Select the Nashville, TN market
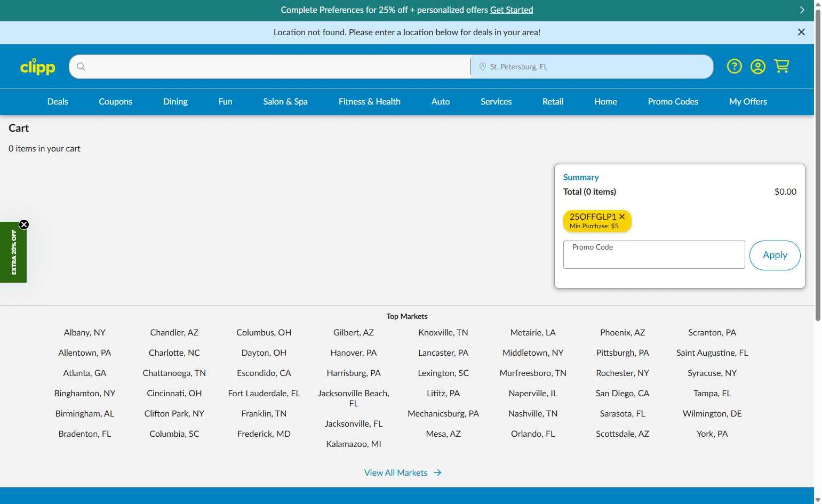 click(533, 413)
